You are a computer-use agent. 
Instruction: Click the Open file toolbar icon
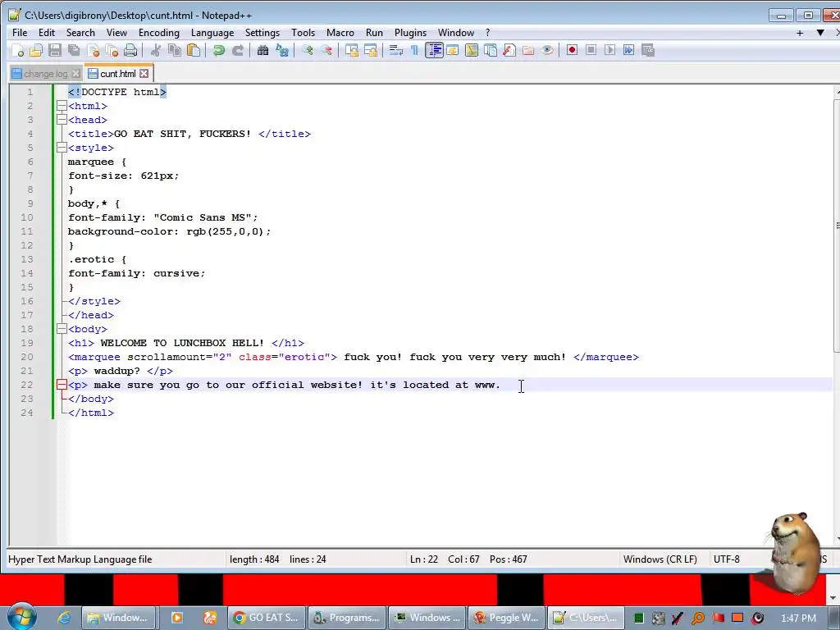(x=36, y=50)
